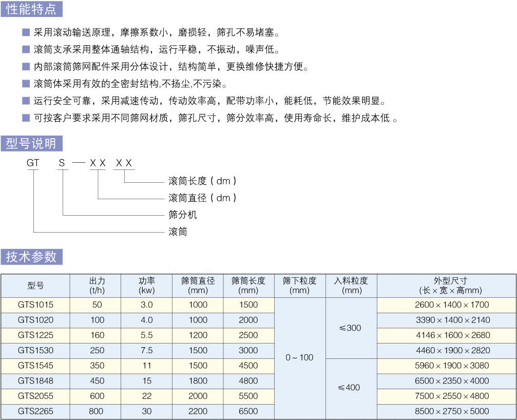Click the 7500×2550×4800 dimensions cell
Image resolution: width=517 pixels, height=420 pixels.
coord(447,396)
